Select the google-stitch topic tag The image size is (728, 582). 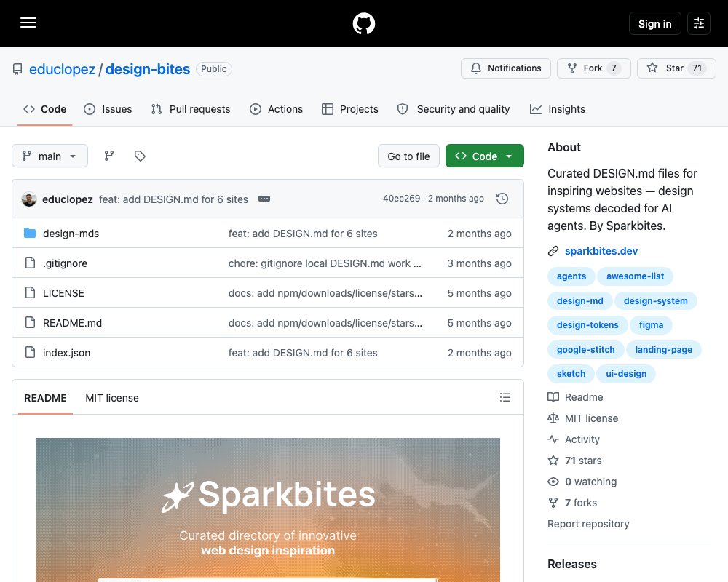[585, 349]
